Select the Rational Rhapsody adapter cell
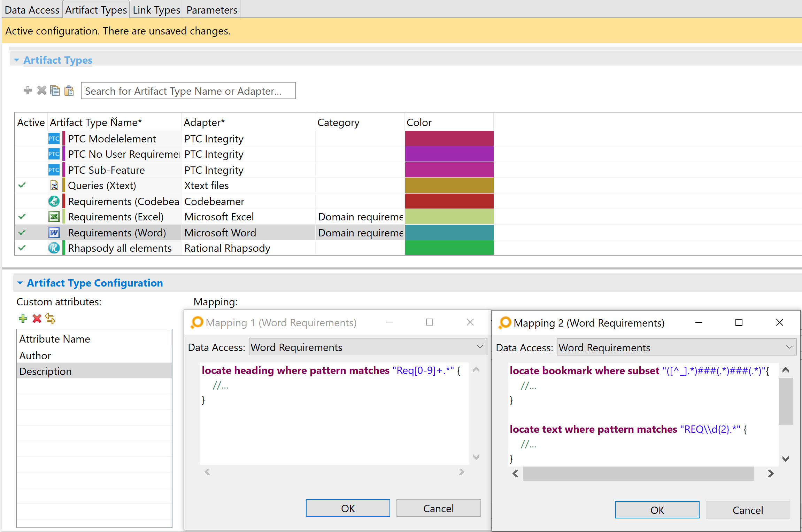 point(248,248)
